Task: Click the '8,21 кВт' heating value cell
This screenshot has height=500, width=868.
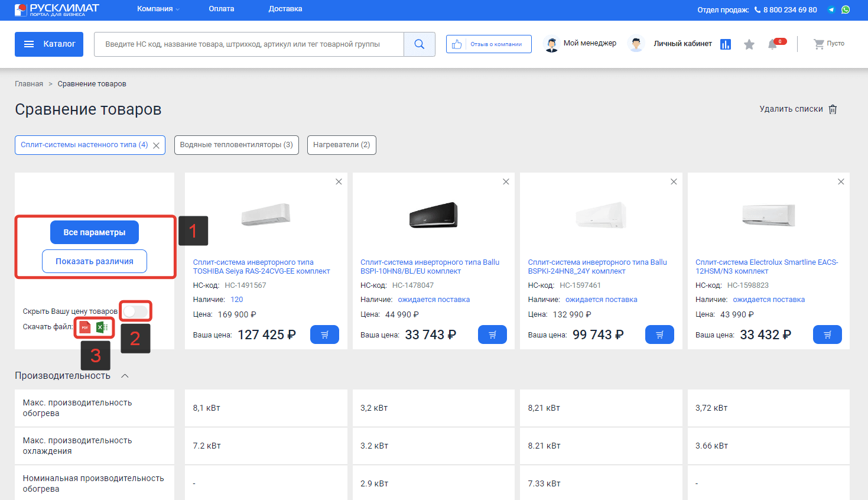Action: tap(601, 408)
